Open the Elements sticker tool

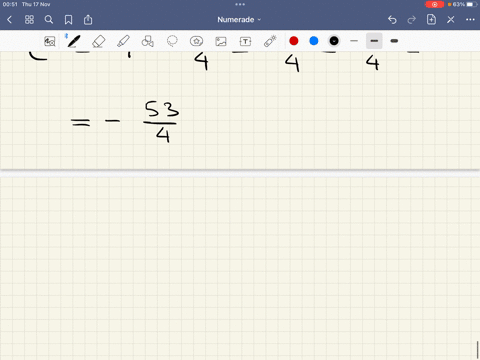tap(196, 41)
